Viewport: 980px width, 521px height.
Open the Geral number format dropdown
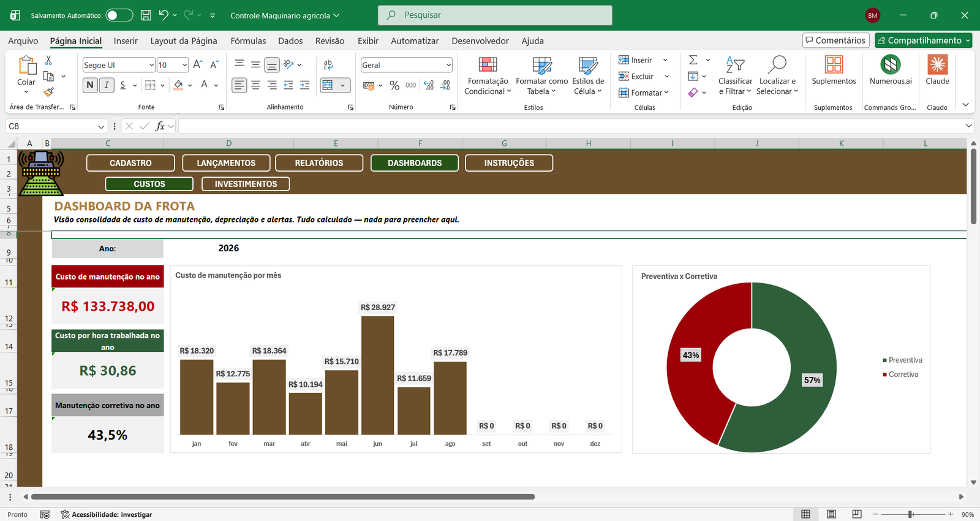click(x=448, y=65)
